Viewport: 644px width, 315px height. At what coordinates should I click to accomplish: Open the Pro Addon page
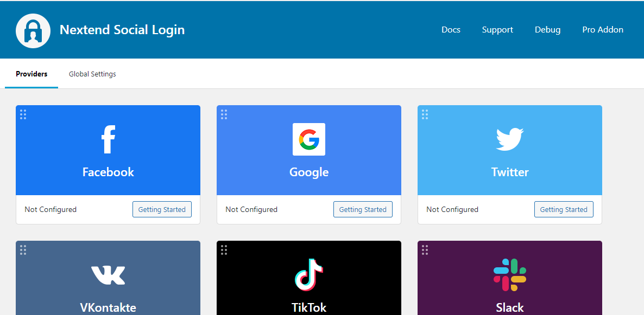[x=603, y=30]
